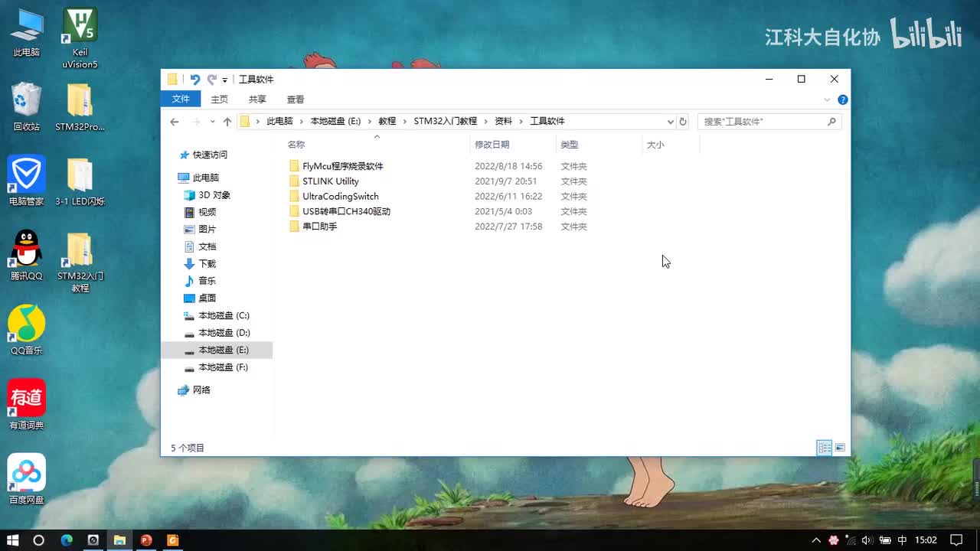Select the 腾讯QQ desktop shortcut
The height and width of the screenshot is (551, 980).
[27, 256]
